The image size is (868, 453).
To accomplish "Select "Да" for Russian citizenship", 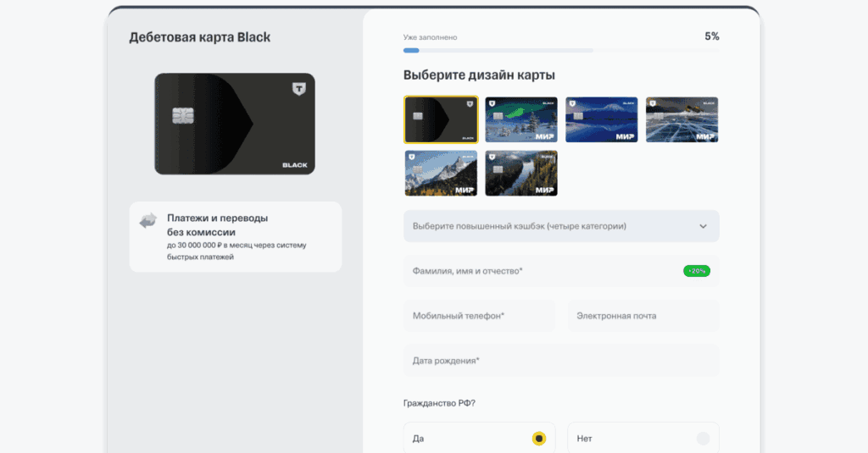I will [538, 439].
